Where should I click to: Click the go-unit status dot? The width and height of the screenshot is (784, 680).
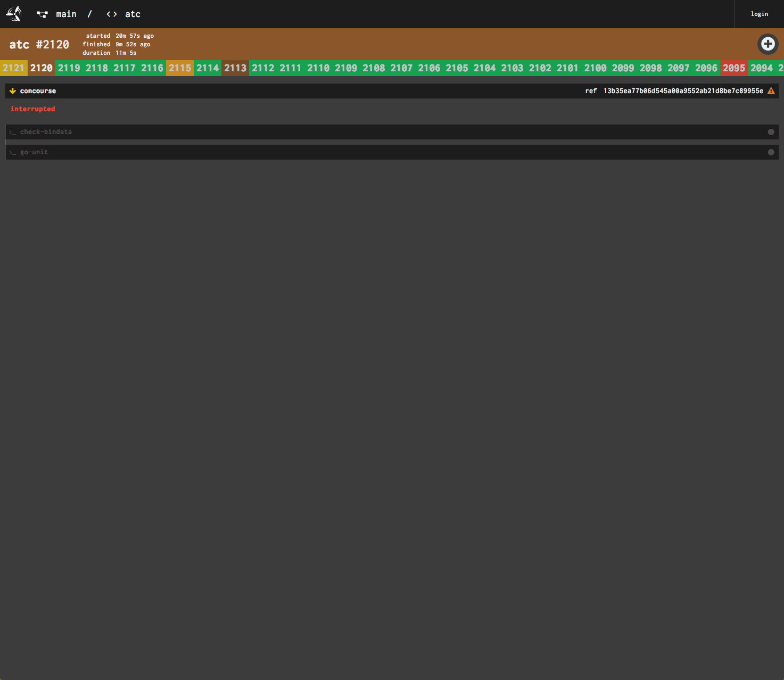(771, 152)
